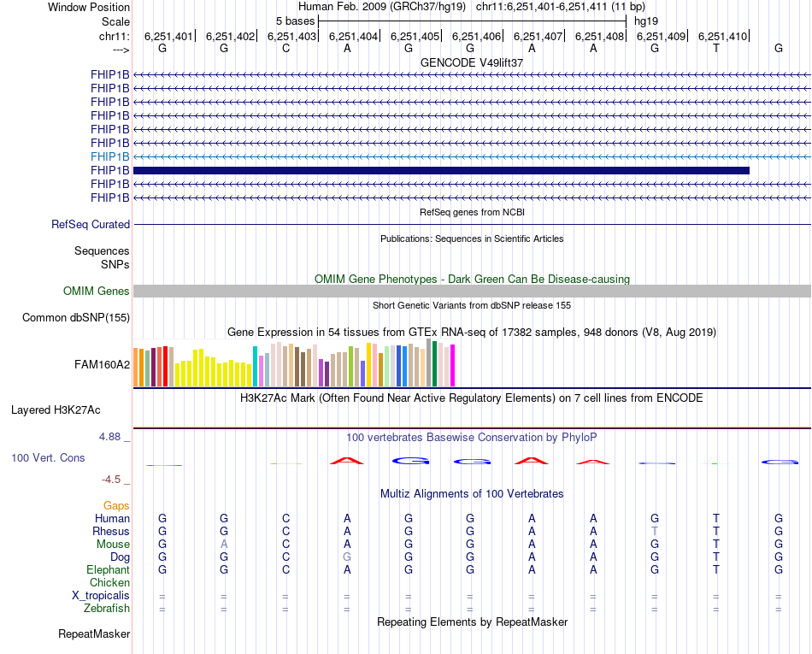Image resolution: width=812 pixels, height=654 pixels.
Task: Click the faded A in the Mouse row
Action: 224,545
